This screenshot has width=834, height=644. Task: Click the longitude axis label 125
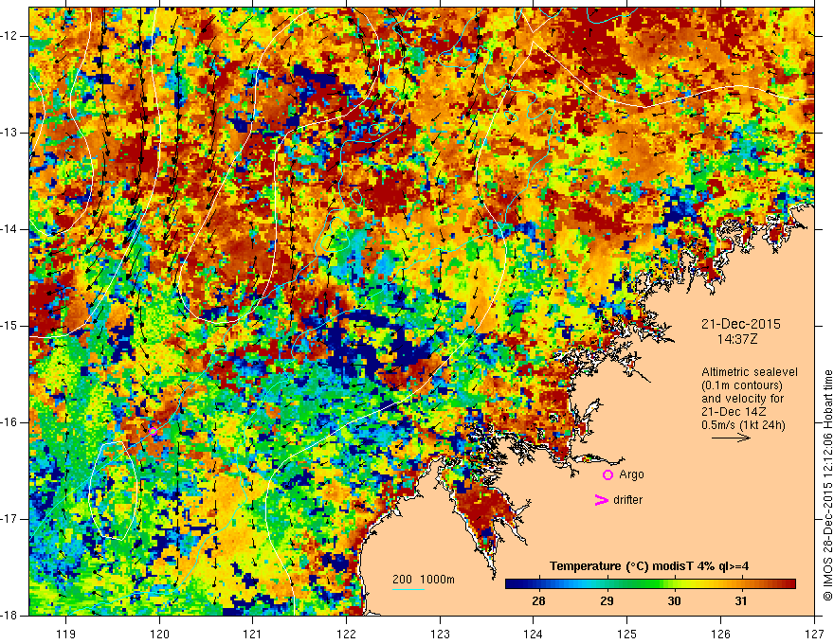(627, 634)
